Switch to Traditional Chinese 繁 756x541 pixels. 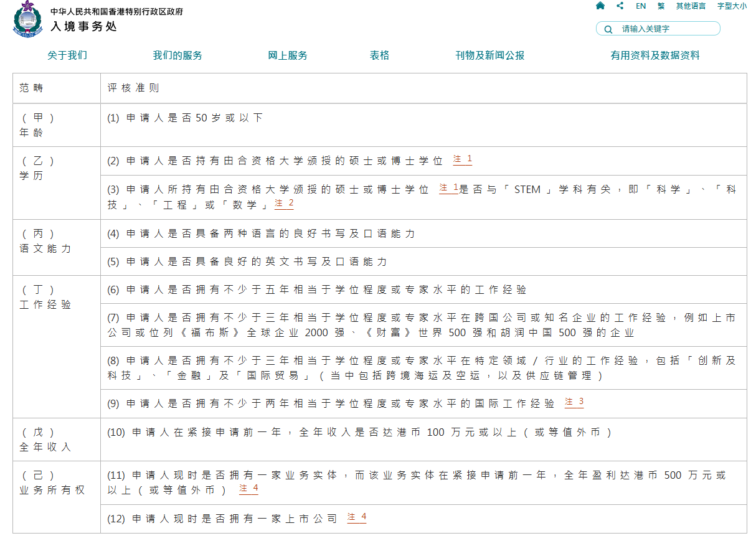(661, 6)
